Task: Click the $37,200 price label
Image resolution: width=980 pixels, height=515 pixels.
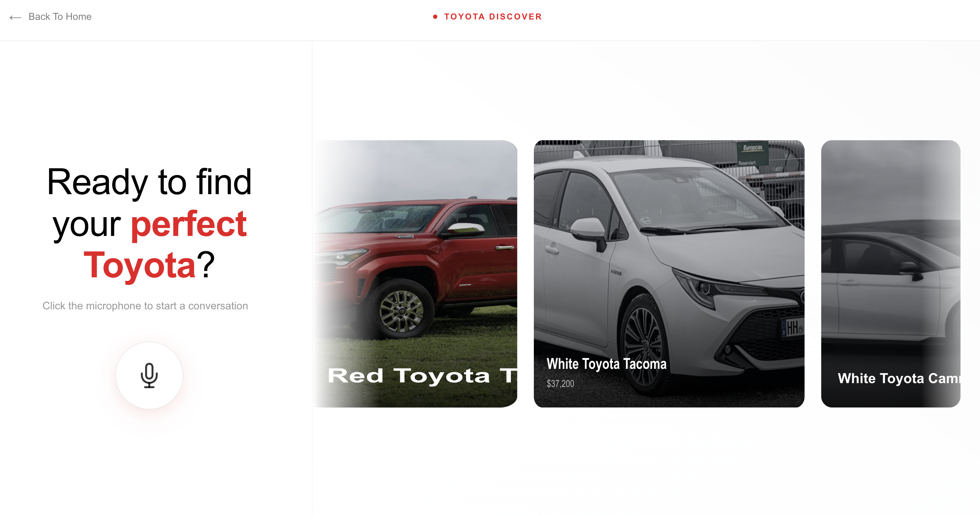Action: (x=560, y=383)
